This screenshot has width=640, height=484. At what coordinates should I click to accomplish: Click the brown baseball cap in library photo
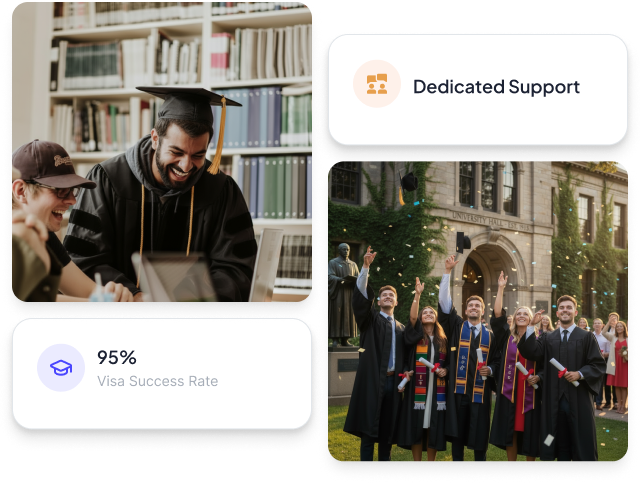[49, 164]
